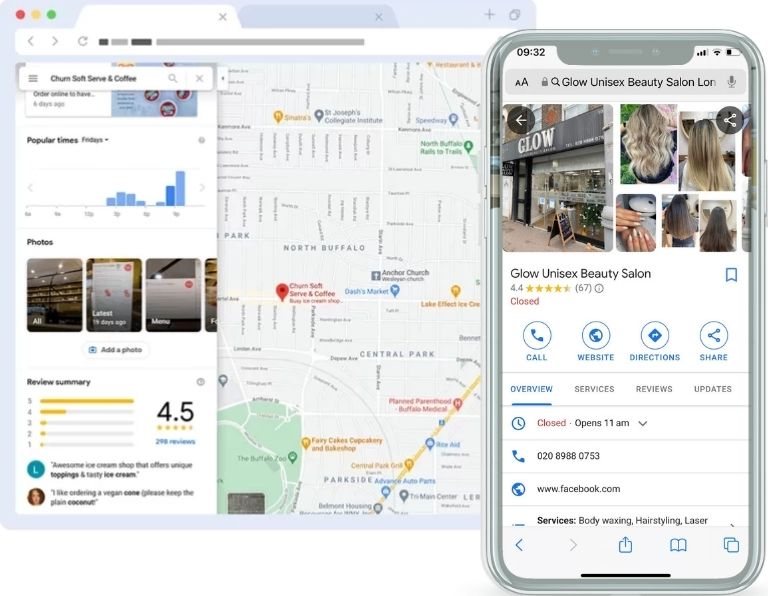Click The Buffalo Zoo map marker

[x=293, y=458]
